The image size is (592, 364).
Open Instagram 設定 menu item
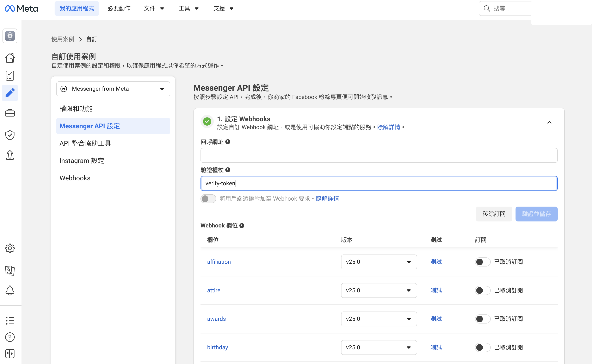tap(82, 161)
